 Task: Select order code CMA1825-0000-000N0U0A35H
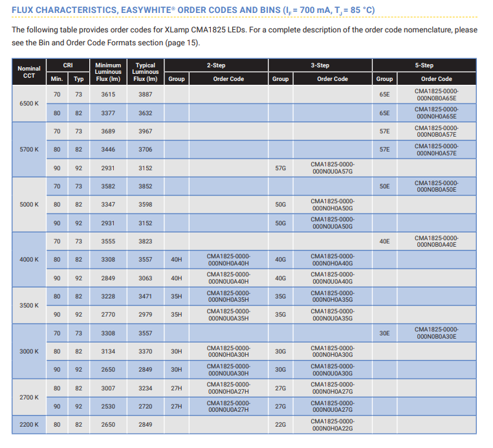click(228, 315)
